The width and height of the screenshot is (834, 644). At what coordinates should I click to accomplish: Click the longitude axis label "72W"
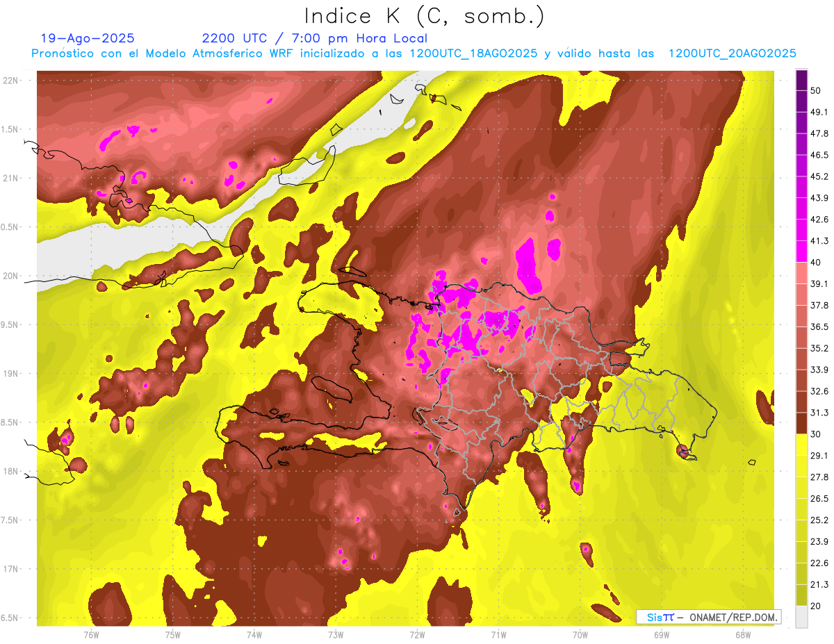[417, 635]
